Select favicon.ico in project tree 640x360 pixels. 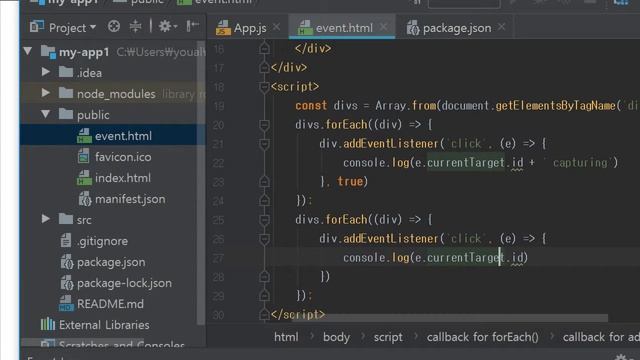coord(123,157)
